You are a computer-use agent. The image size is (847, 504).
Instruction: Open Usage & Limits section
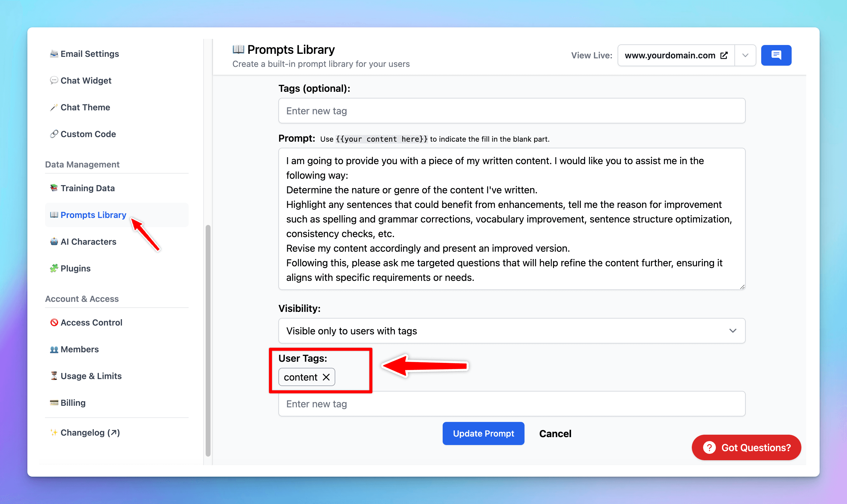[x=91, y=376]
